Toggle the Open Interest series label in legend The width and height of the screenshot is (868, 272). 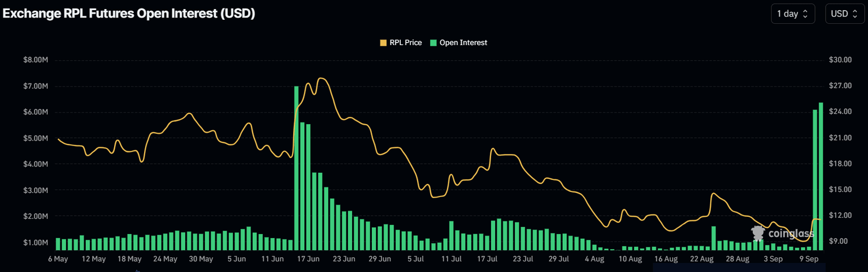tap(463, 42)
